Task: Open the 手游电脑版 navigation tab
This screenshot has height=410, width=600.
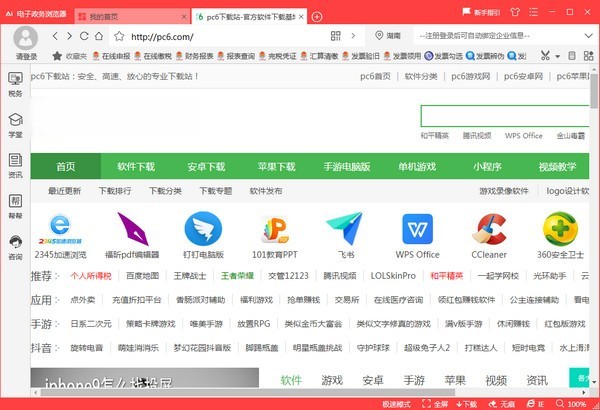Action: coord(347,166)
